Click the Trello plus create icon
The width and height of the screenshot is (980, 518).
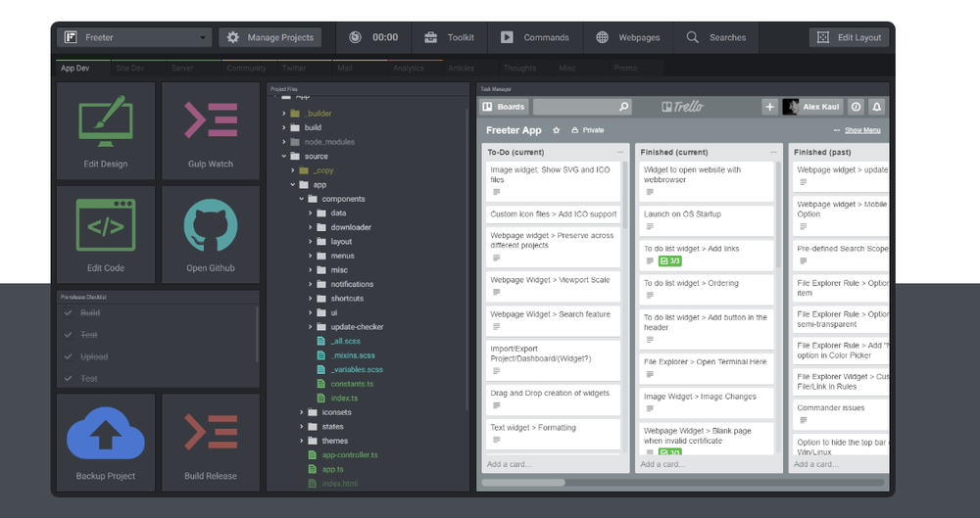(x=770, y=107)
